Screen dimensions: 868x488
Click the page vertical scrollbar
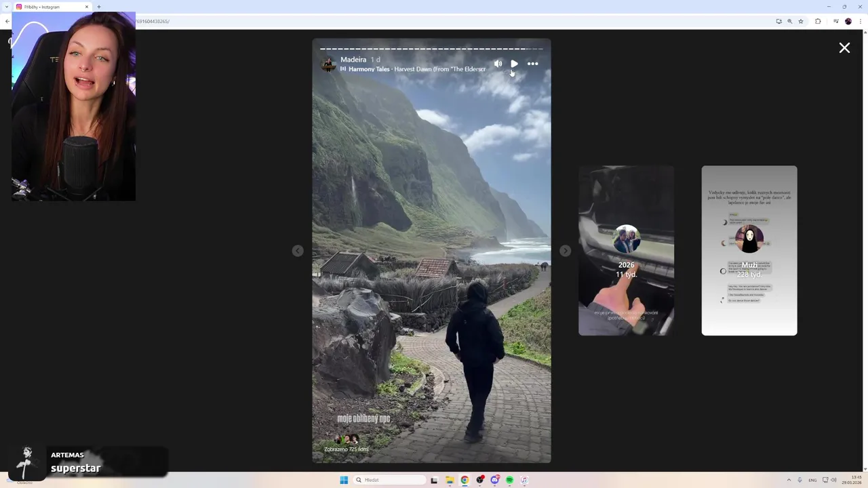tap(865, 251)
